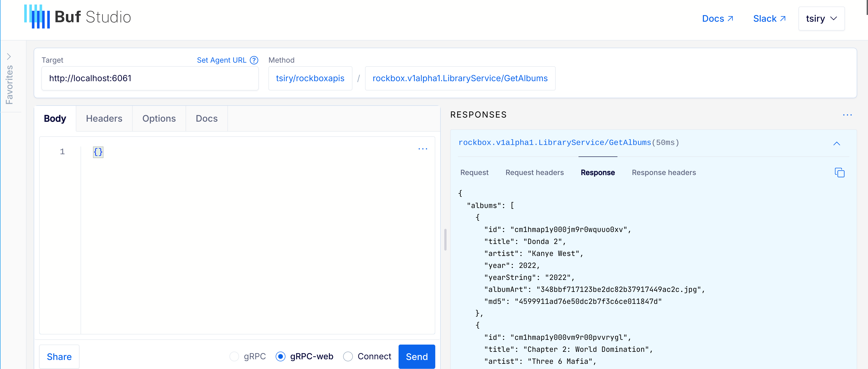Open the three-dot menu in Responses header
The width and height of the screenshot is (868, 369).
(x=847, y=115)
